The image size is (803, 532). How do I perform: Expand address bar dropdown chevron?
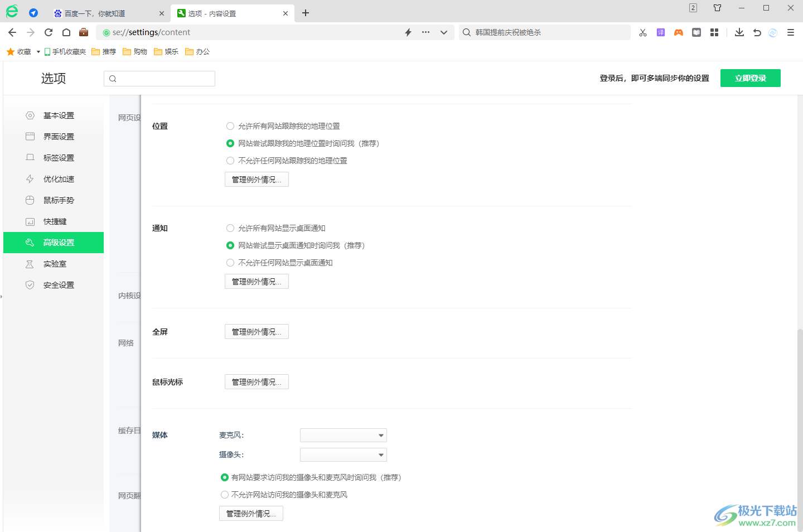click(x=444, y=32)
